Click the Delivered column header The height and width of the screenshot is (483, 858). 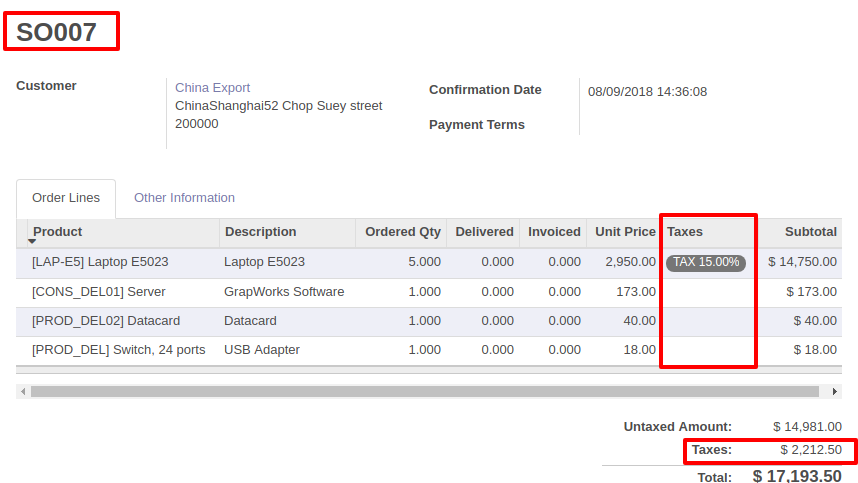click(x=484, y=232)
